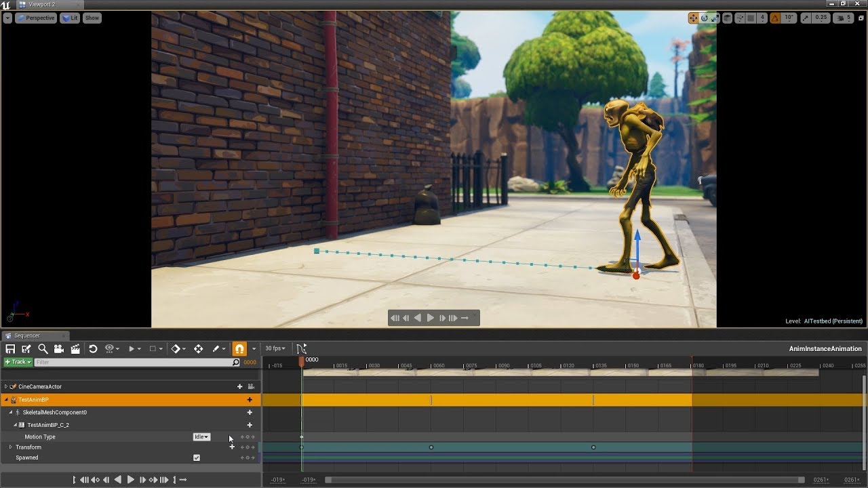
Task: Select the scale gizmo mode icon
Action: [715, 18]
